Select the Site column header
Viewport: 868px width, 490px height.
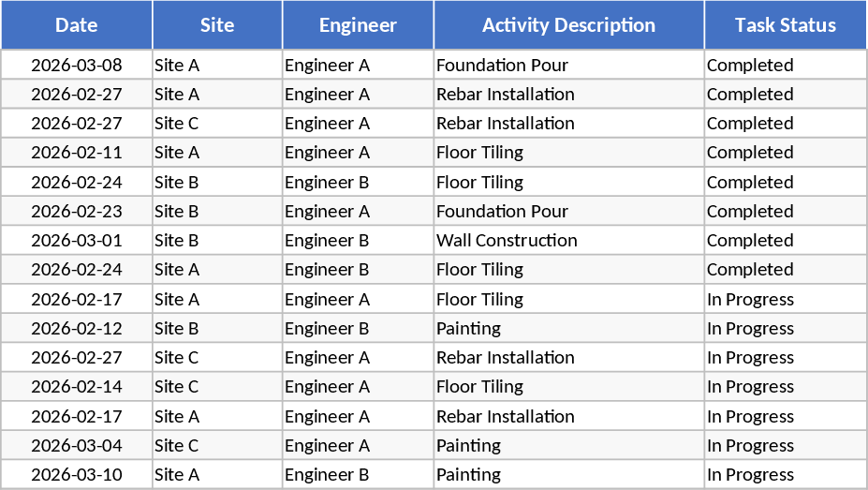[x=217, y=25]
